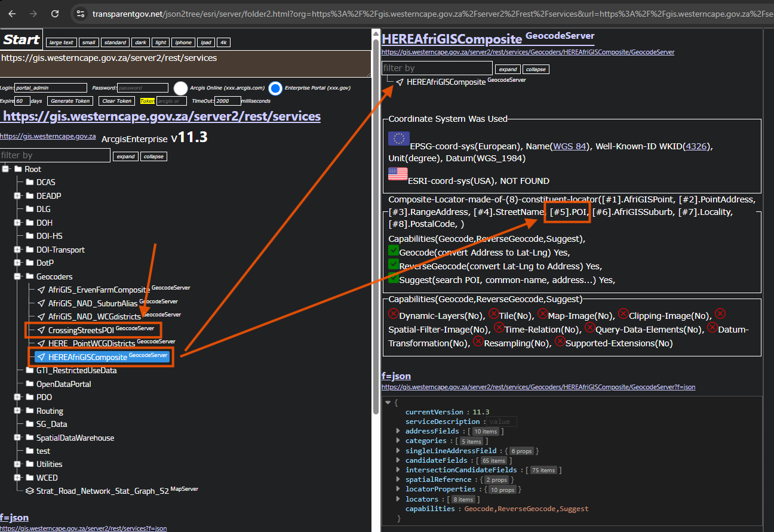774x532 pixels.
Task: Click the geocoder icon in right panel tree
Action: (x=399, y=82)
